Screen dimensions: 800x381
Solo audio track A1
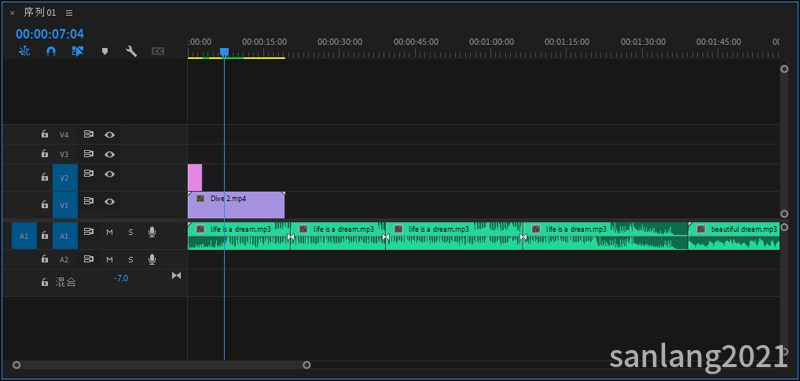pyautogui.click(x=131, y=232)
